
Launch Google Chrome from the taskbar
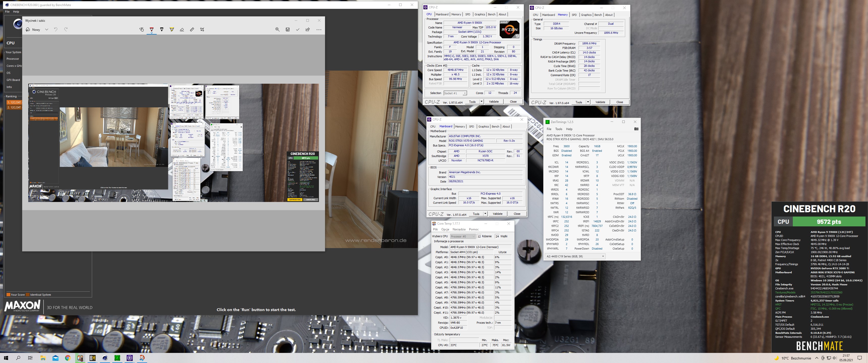click(68, 358)
